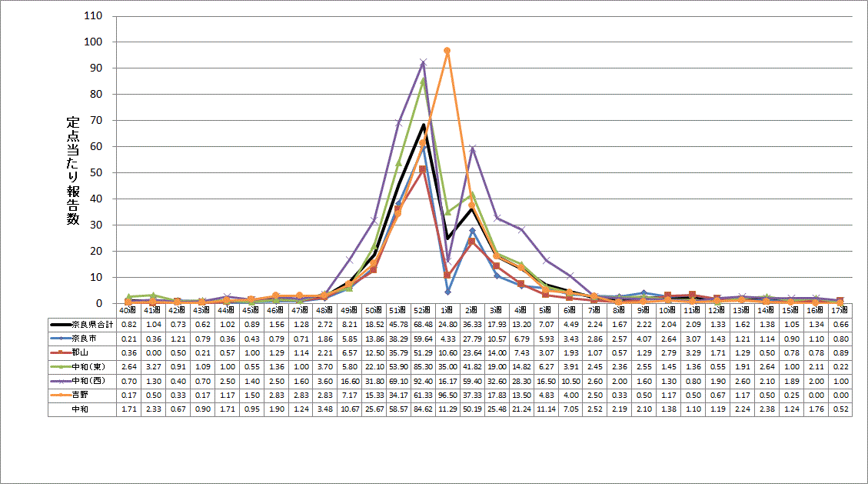This screenshot has height=484, width=868.
Task: Click the 吉野 orange legend marker
Action: (x=60, y=396)
